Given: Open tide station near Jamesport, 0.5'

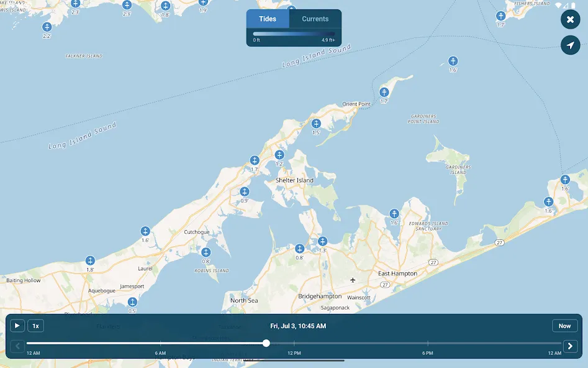Looking at the screenshot, I should (132, 302).
